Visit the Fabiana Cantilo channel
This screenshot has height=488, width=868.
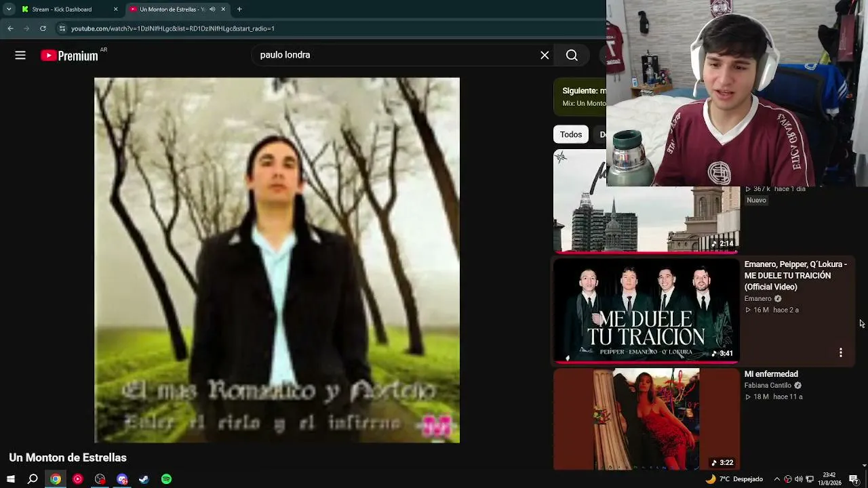[x=768, y=386]
